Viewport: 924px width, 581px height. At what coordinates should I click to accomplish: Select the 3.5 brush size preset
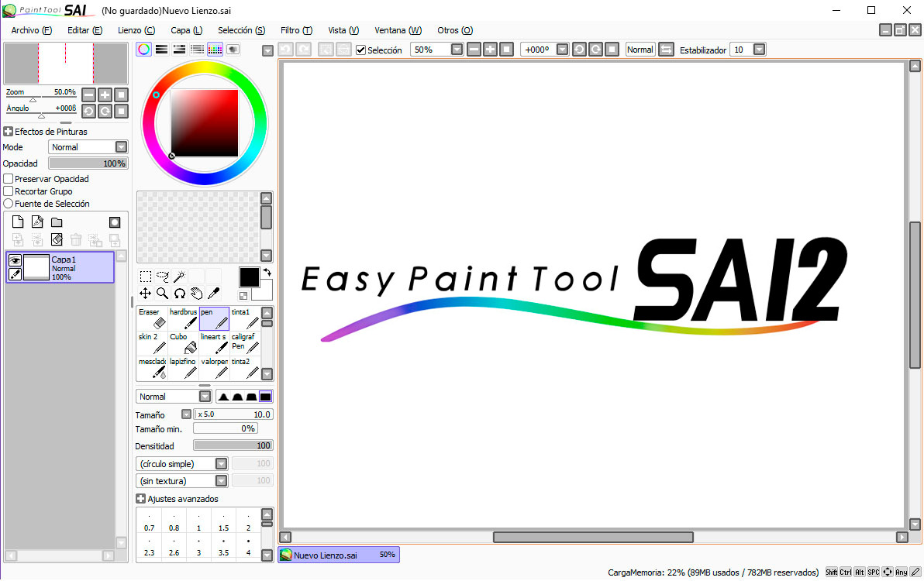pyautogui.click(x=223, y=548)
